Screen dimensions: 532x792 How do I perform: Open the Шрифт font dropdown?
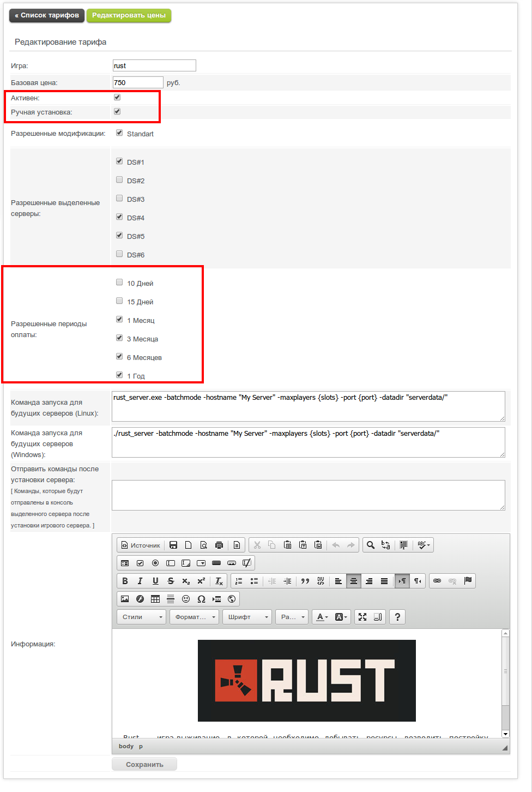click(x=247, y=617)
